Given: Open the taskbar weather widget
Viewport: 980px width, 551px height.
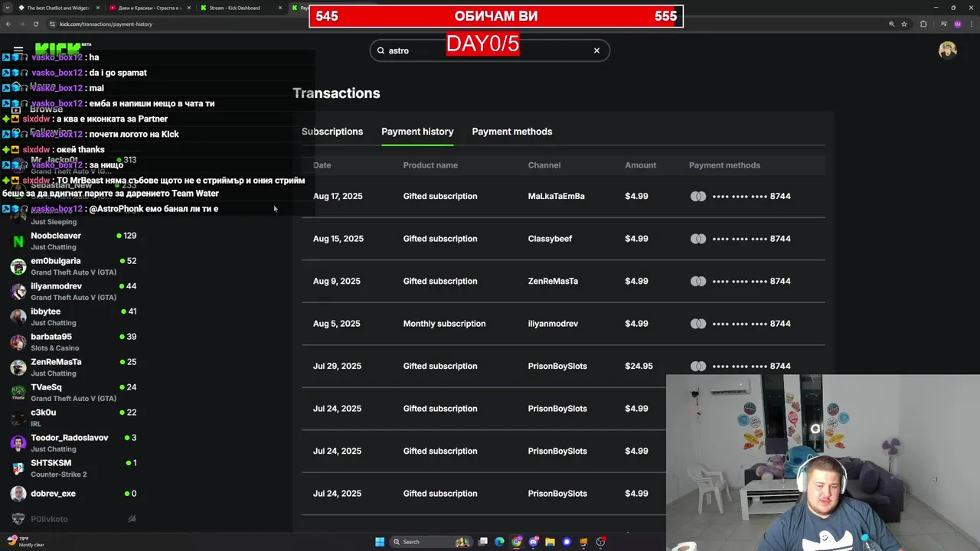Looking at the screenshot, I should click(x=27, y=542).
